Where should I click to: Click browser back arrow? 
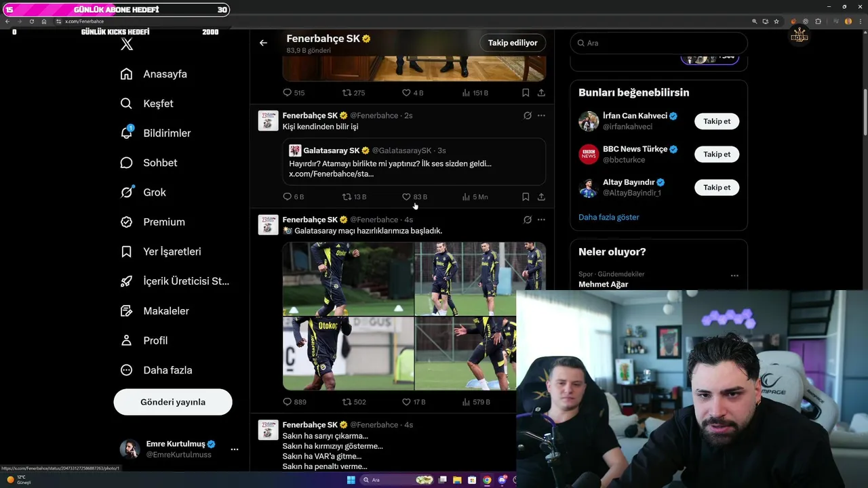click(x=7, y=22)
